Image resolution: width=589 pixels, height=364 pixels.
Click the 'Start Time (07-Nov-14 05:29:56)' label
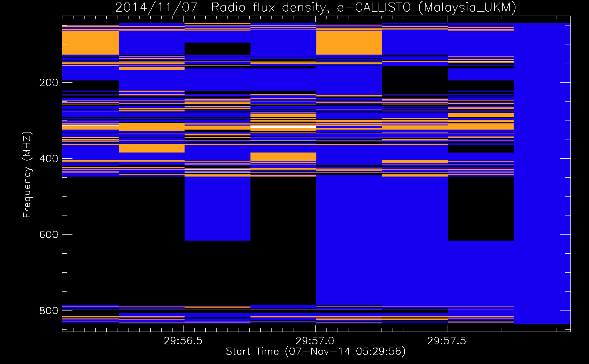click(x=316, y=352)
